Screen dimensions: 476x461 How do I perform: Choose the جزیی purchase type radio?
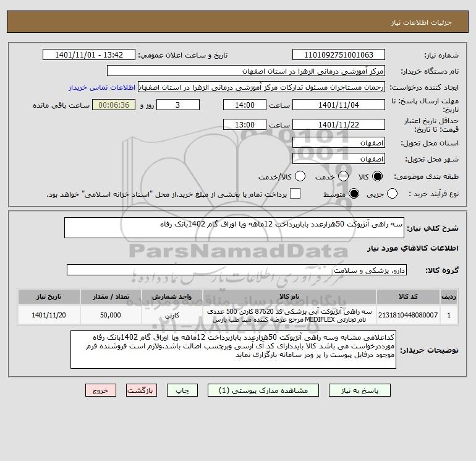tap(392, 194)
